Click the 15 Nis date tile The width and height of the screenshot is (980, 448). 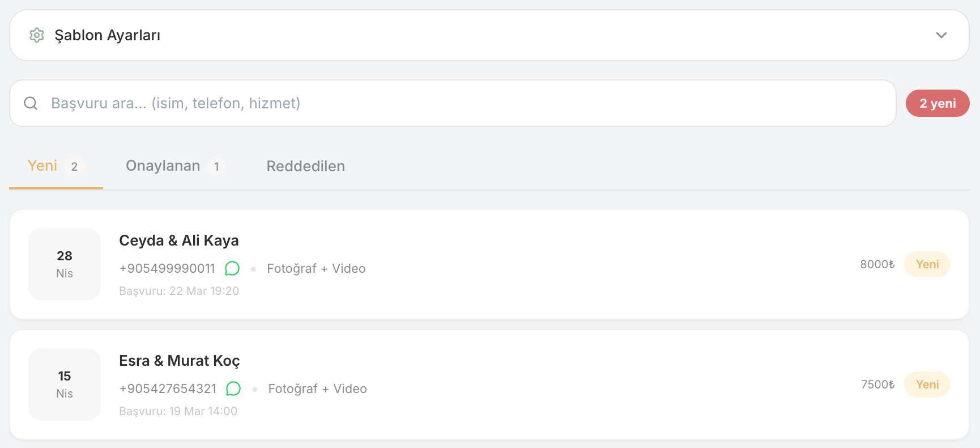pos(65,384)
